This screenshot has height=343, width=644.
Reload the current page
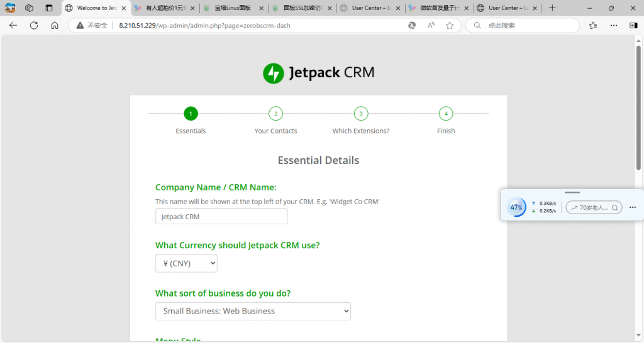pyautogui.click(x=34, y=25)
